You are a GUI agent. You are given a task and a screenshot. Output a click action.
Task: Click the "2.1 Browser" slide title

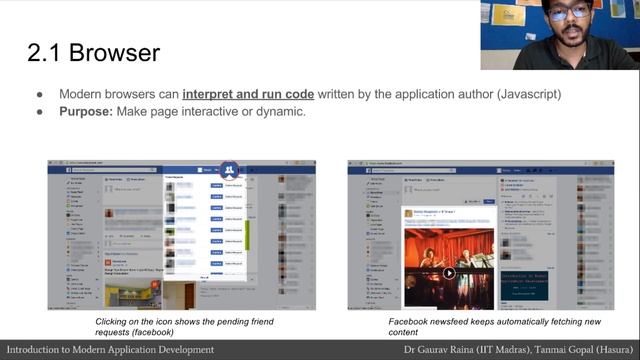(94, 53)
